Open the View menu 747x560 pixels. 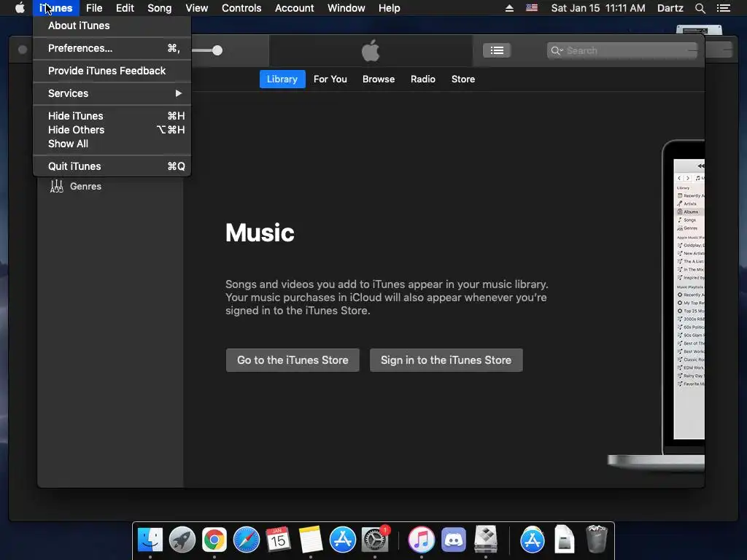click(196, 8)
